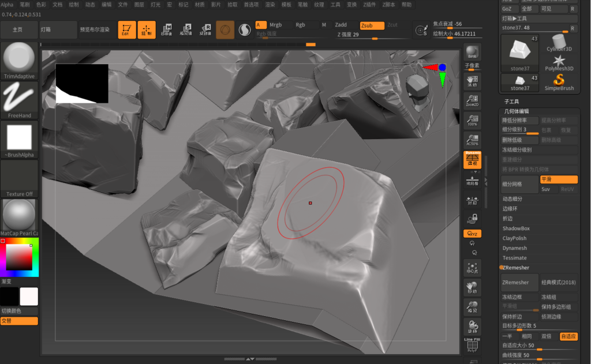The width and height of the screenshot is (591, 364).
Task: Click the Floor grid (地网格) icon
Action: 472,181
